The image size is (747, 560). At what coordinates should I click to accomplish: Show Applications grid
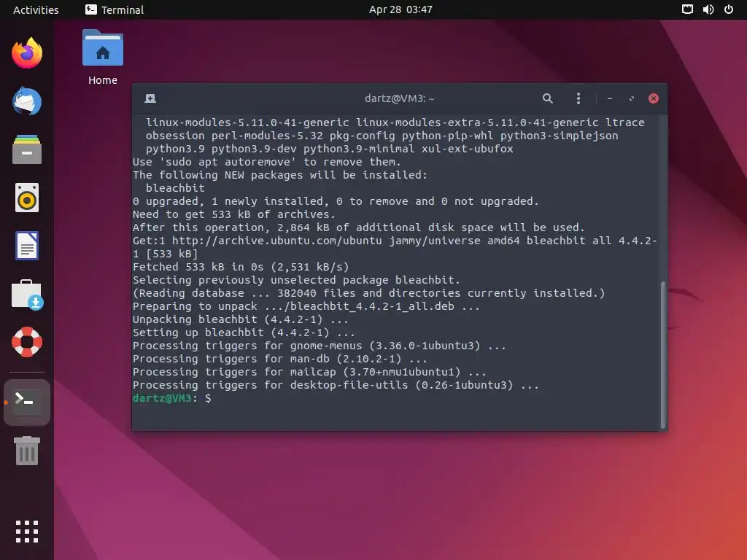(27, 532)
